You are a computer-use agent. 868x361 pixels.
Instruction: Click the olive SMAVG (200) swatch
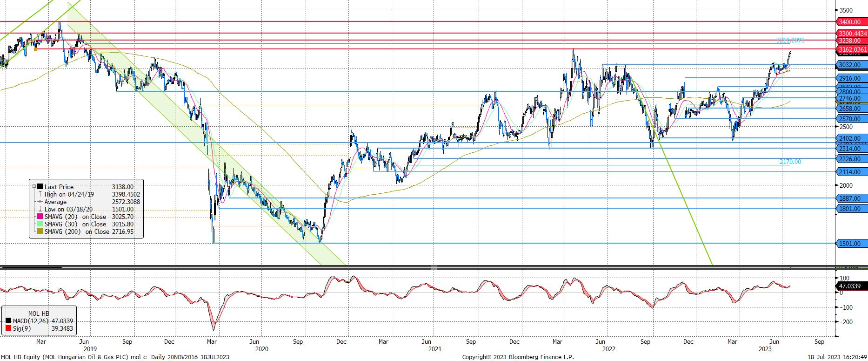pos(40,232)
